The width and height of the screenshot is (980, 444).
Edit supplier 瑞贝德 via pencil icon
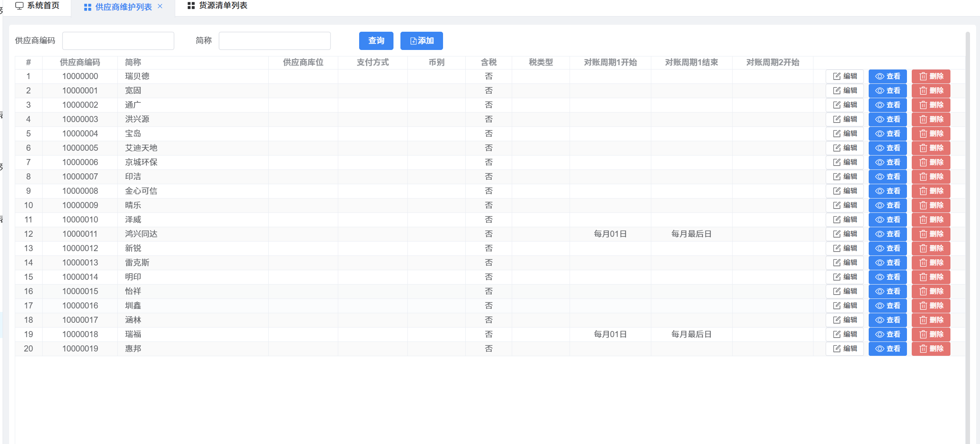[844, 76]
